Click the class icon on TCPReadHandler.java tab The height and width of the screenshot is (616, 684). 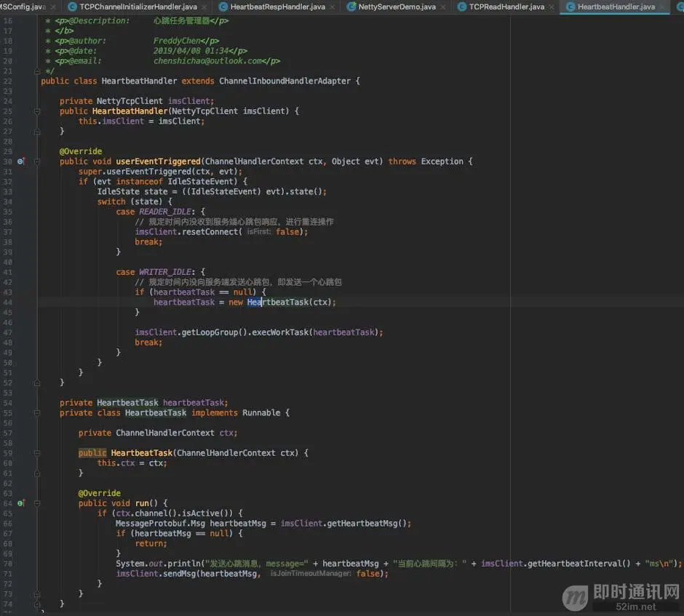point(461,7)
